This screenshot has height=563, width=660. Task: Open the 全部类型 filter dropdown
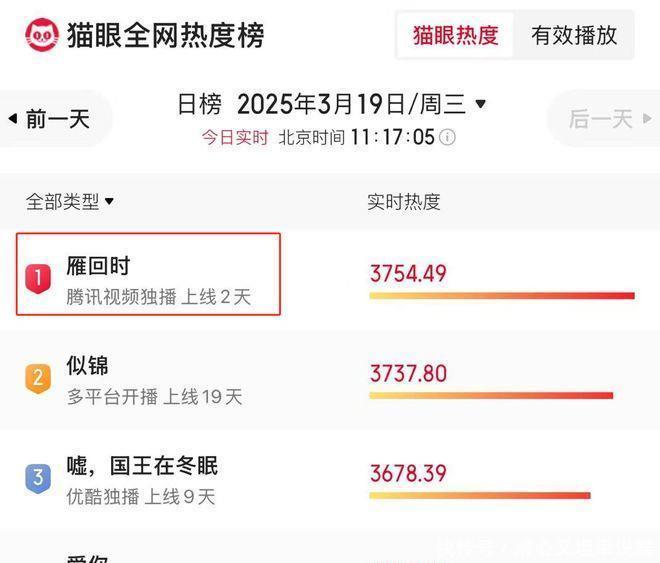click(x=69, y=201)
